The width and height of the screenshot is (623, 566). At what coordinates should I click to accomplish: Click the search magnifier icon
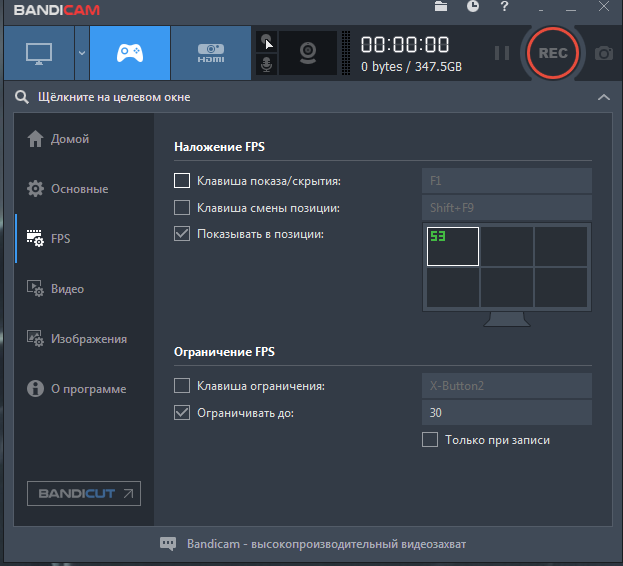21,97
